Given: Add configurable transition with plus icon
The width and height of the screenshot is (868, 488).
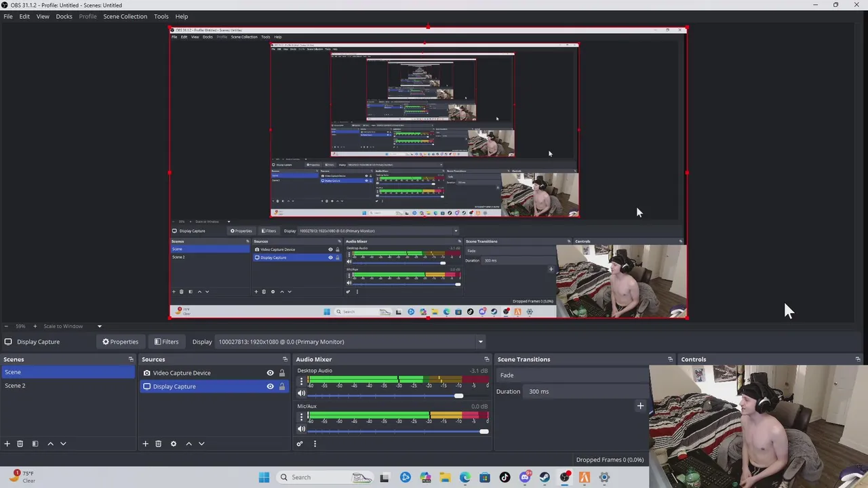Looking at the screenshot, I should [640, 406].
